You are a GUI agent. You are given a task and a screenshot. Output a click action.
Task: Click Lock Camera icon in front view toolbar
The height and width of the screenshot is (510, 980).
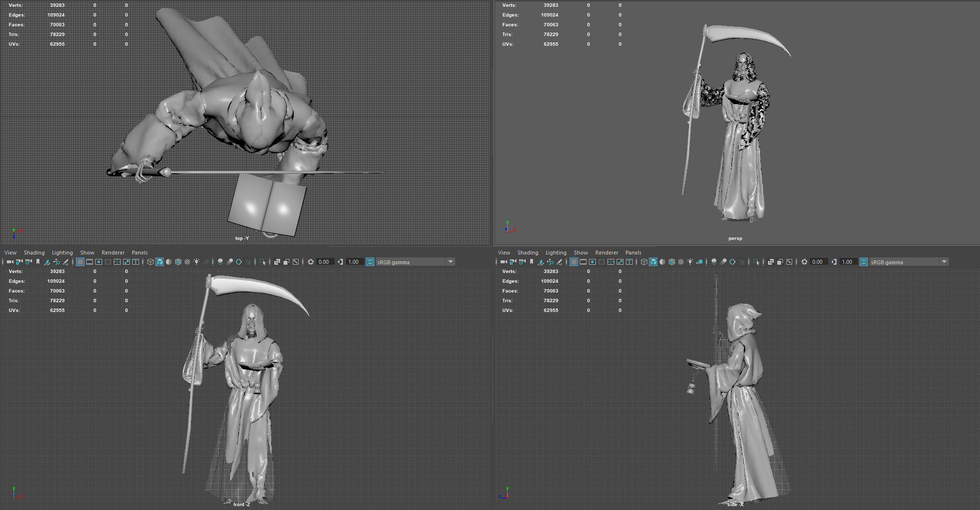[19, 262]
